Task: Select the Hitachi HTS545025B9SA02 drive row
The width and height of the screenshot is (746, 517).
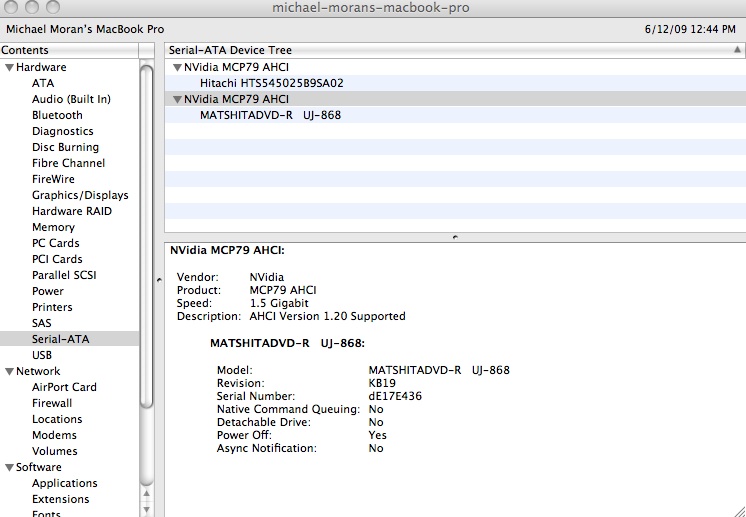Action: 455,83
